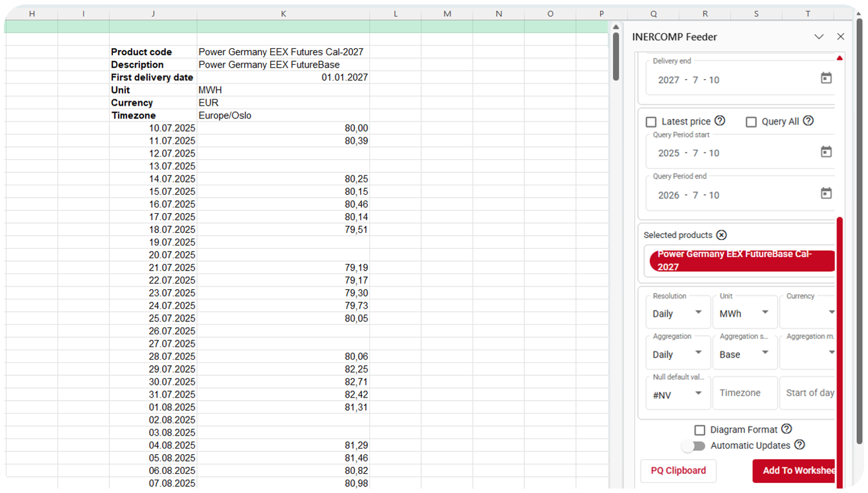The height and width of the screenshot is (493, 868).
Task: Open the Aggregation dropdown showing Base
Action: click(x=744, y=354)
